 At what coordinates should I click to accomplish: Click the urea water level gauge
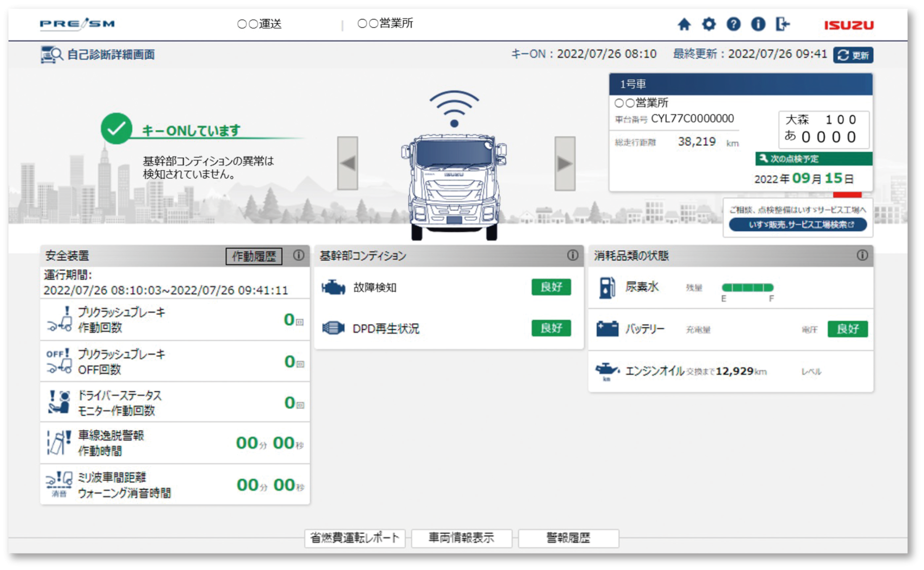(748, 287)
